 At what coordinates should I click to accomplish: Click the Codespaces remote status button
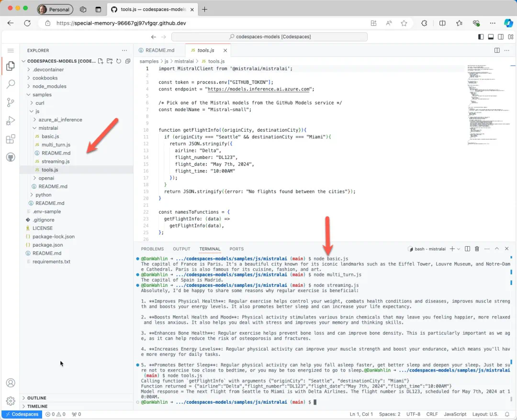22,414
